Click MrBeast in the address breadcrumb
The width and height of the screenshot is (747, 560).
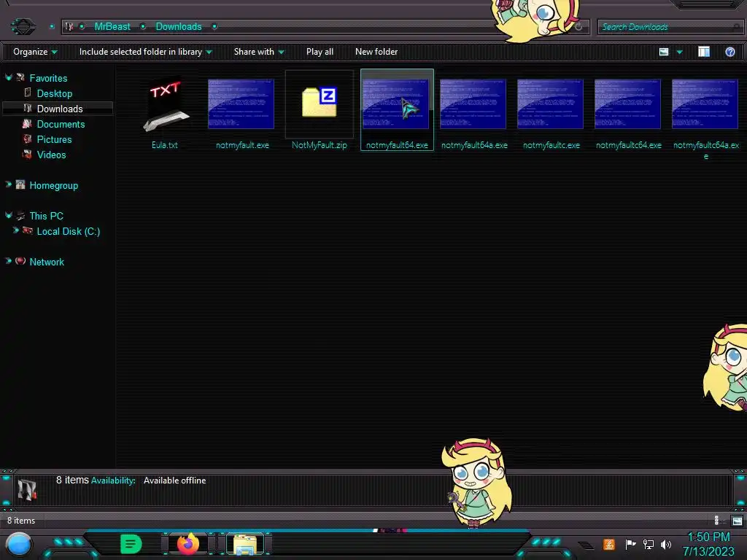[x=112, y=27]
